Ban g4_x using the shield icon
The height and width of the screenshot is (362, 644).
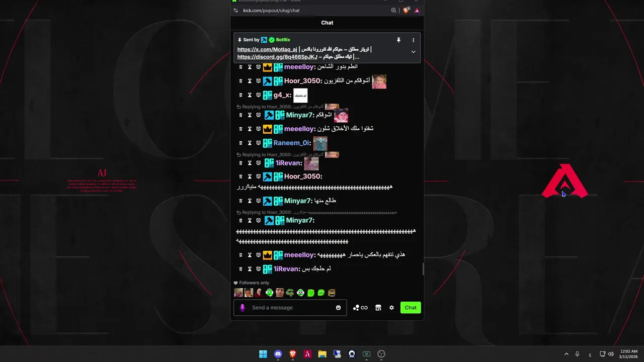(x=259, y=95)
